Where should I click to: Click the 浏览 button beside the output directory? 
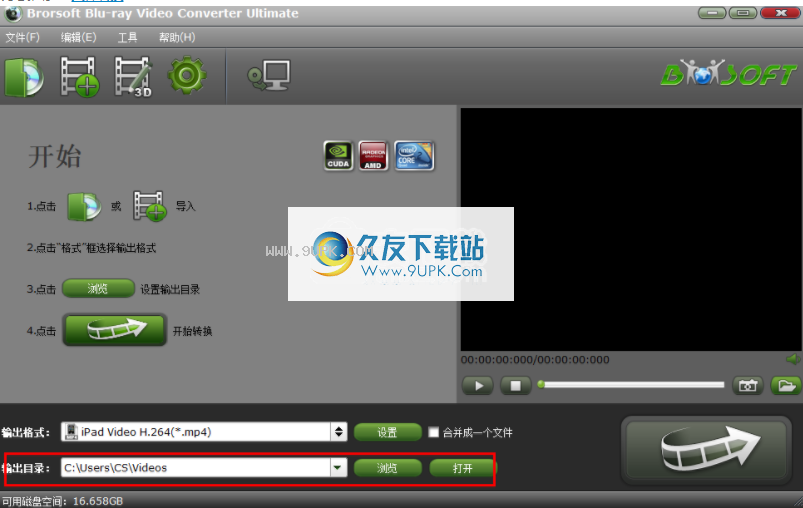coord(388,468)
